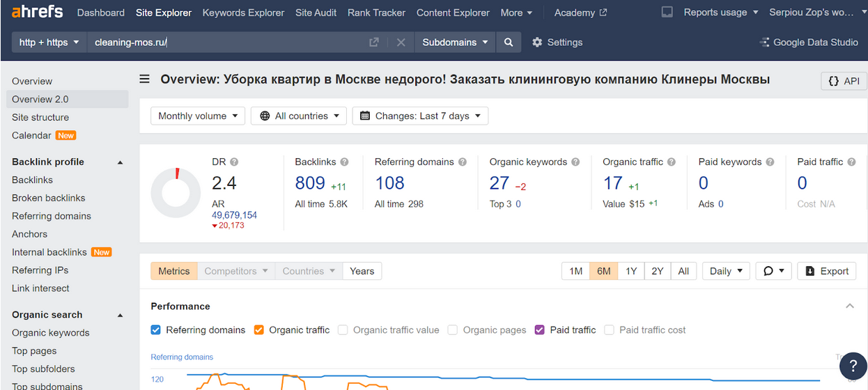Open the Subdomains mode dropdown

tap(455, 42)
